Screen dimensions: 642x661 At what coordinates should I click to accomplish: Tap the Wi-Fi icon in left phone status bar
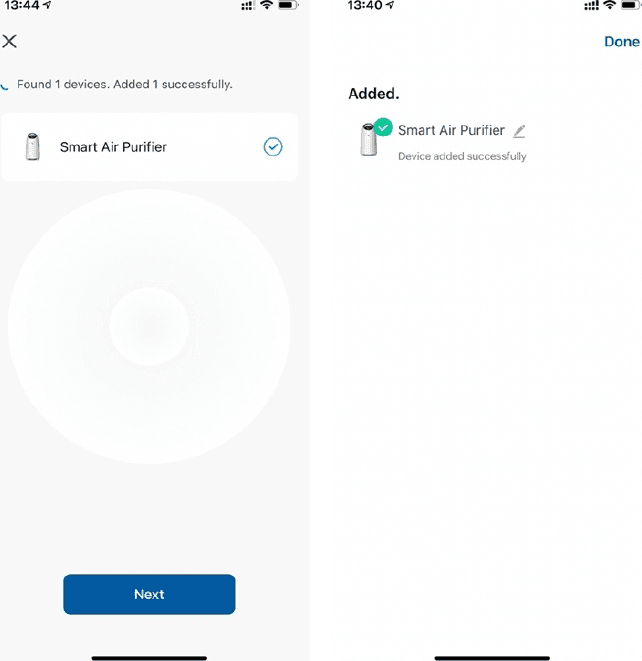point(266,5)
